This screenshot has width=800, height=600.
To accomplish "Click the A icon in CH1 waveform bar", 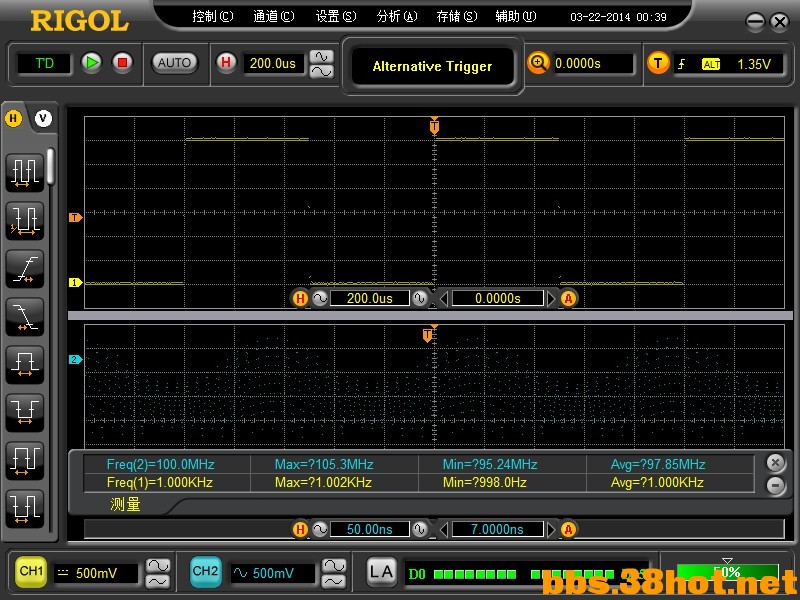I will click(x=568, y=298).
